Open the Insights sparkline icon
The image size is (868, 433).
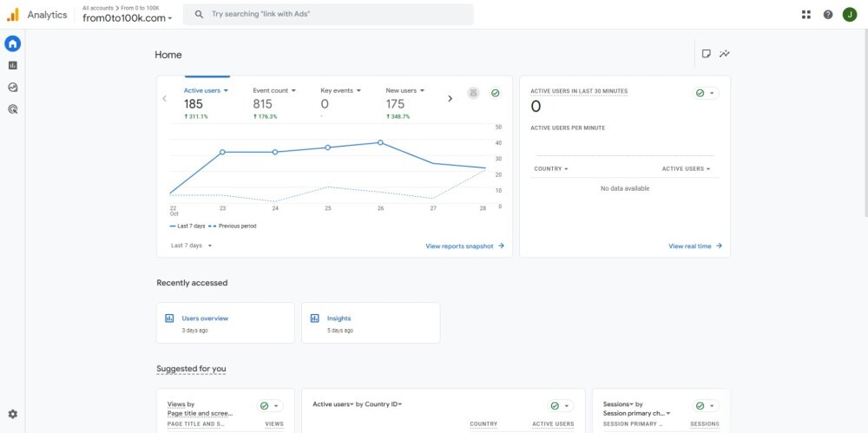[725, 54]
